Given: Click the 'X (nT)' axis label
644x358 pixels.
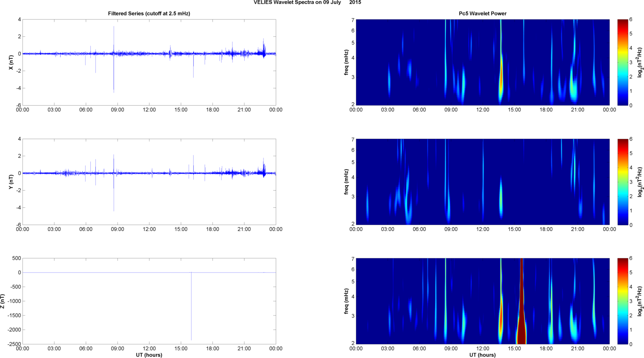Looking at the screenshot, I should (12, 62).
